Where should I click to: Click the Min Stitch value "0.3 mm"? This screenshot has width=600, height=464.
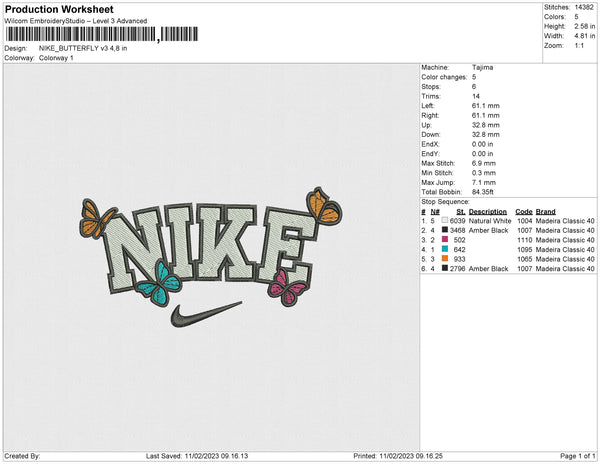coord(484,173)
